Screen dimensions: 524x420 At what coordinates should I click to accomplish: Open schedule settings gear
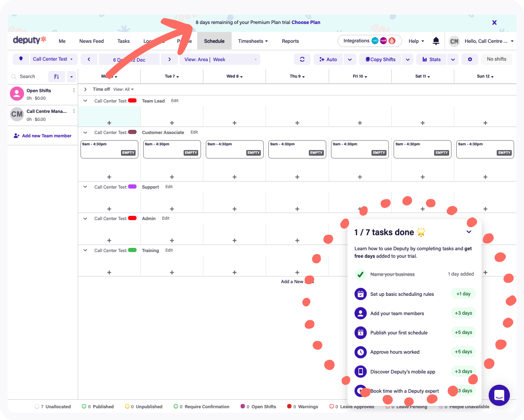[470, 59]
